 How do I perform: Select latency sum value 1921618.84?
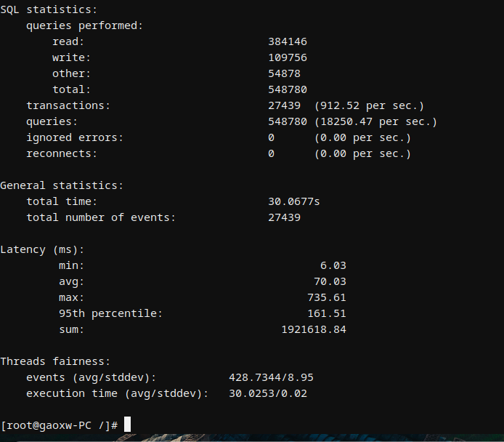(x=314, y=329)
